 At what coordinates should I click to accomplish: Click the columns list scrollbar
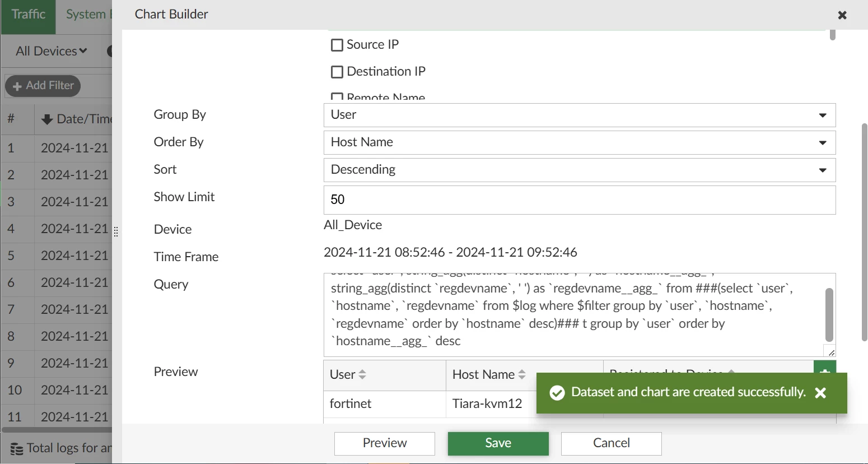tap(833, 35)
